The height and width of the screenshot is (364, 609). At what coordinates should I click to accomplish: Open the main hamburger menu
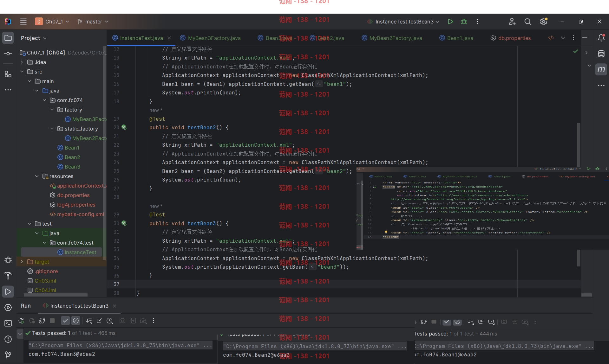click(x=23, y=22)
